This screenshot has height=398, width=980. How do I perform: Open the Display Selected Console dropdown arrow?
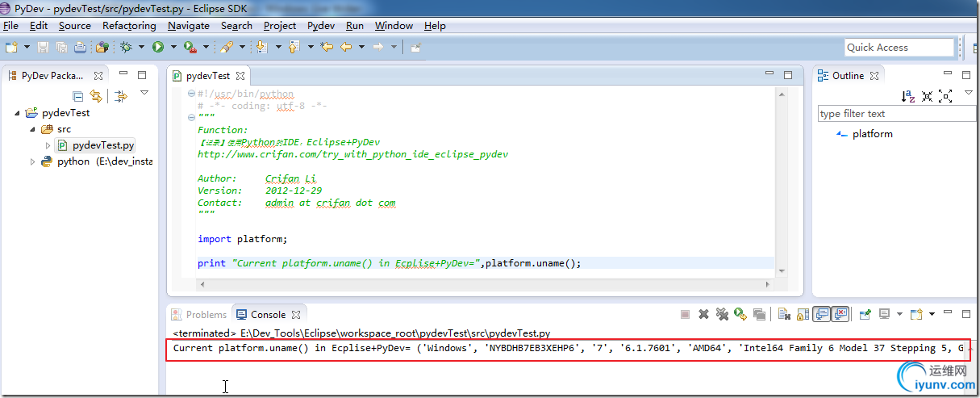coord(899,314)
